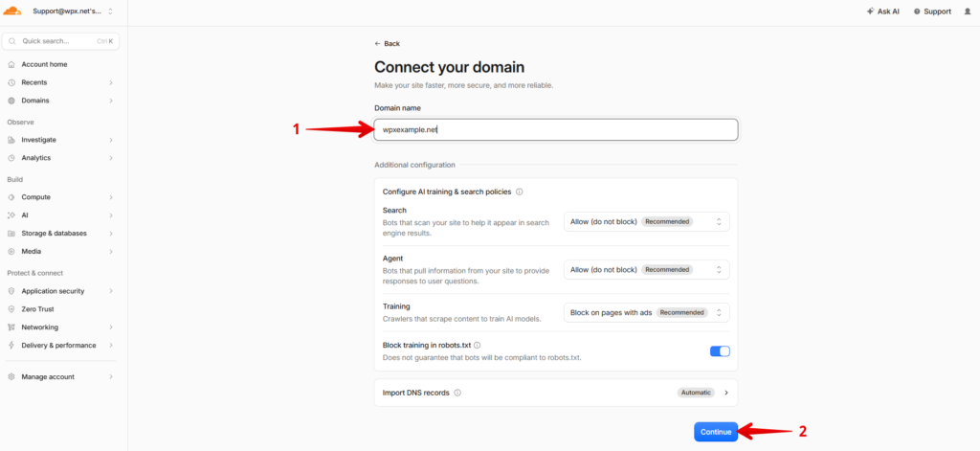
Task: Click the Ask AI sparkle icon
Action: coord(871,11)
